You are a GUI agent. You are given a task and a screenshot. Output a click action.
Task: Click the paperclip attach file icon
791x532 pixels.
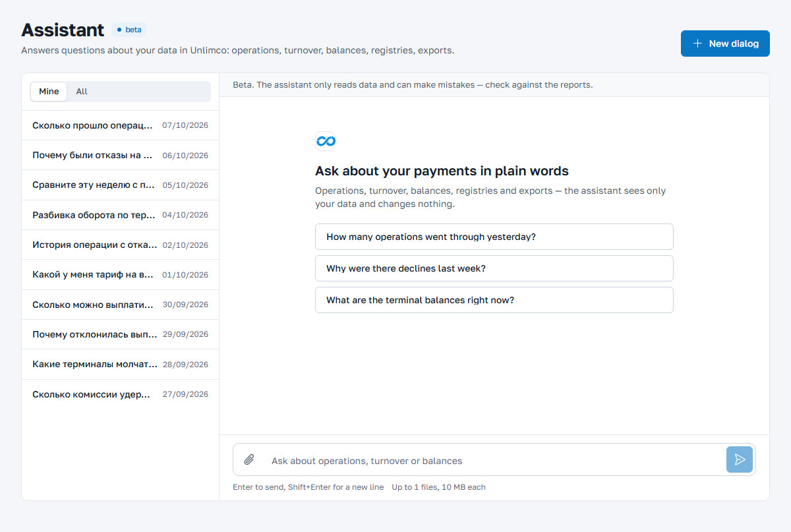(x=249, y=459)
